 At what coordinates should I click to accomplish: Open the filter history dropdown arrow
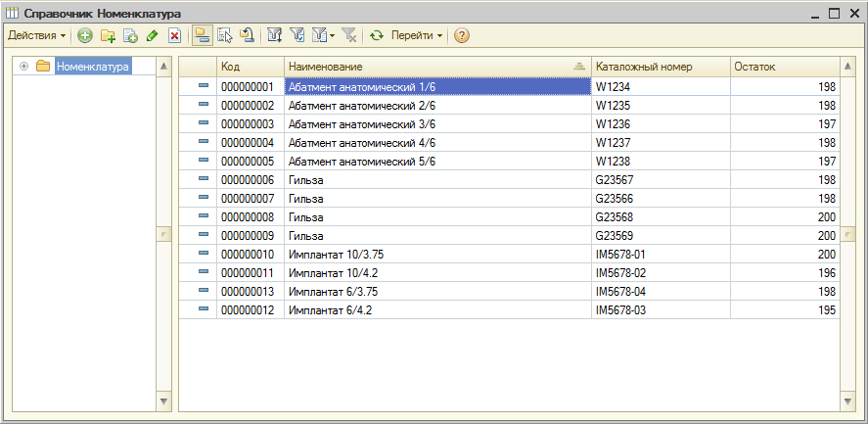tap(332, 35)
